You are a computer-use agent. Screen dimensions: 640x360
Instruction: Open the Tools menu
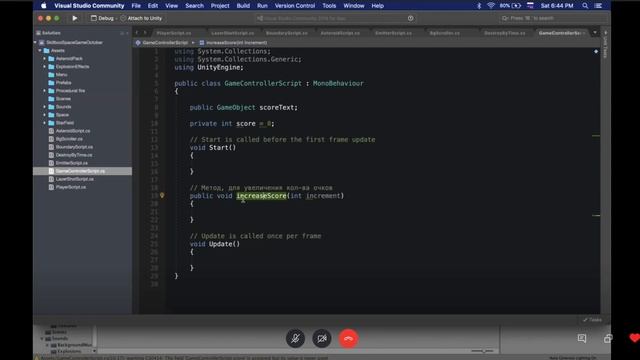point(329,6)
